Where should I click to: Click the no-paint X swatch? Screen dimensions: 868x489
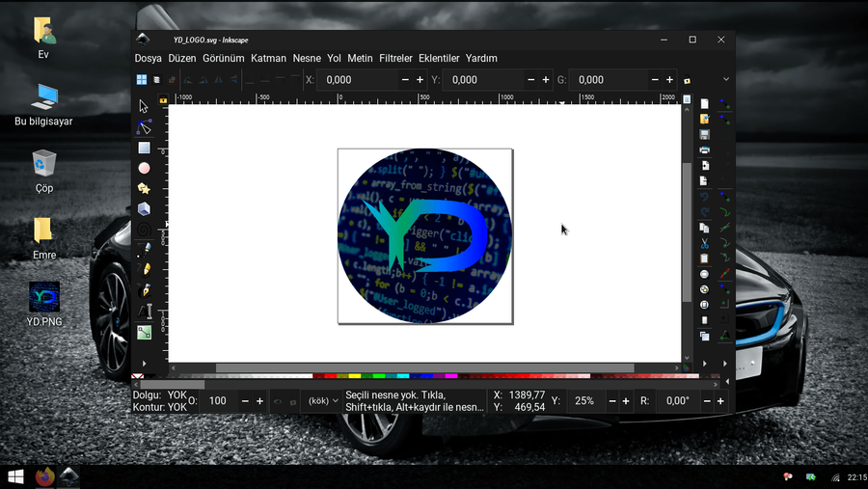click(137, 376)
